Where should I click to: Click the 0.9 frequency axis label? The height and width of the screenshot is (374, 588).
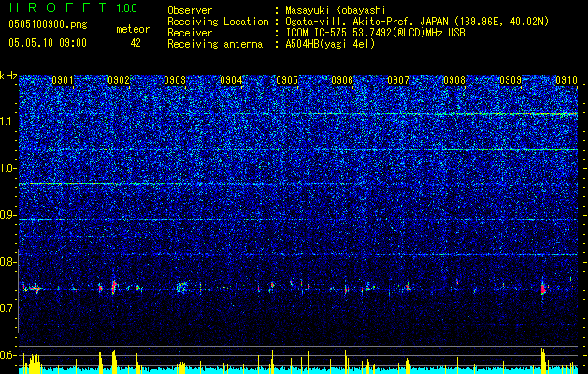click(x=8, y=215)
